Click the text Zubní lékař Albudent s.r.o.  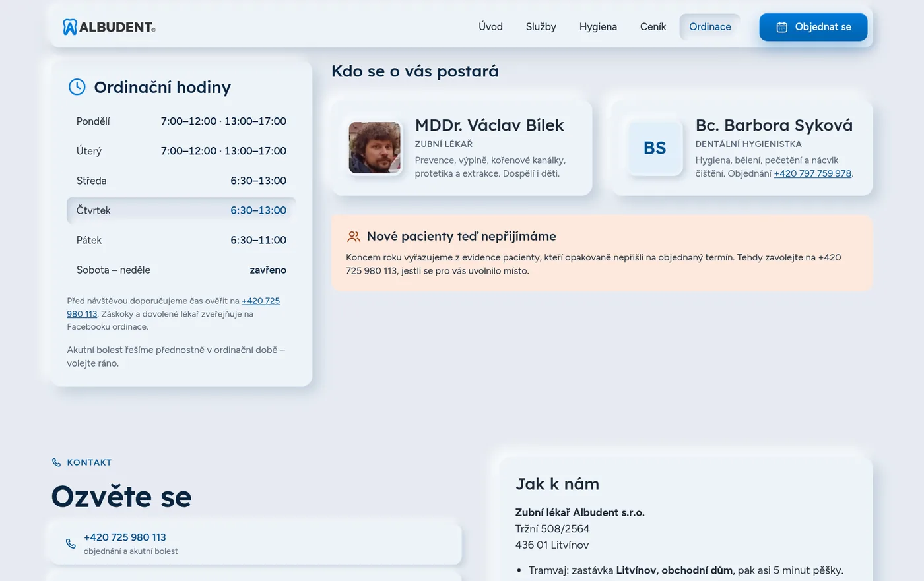point(580,512)
